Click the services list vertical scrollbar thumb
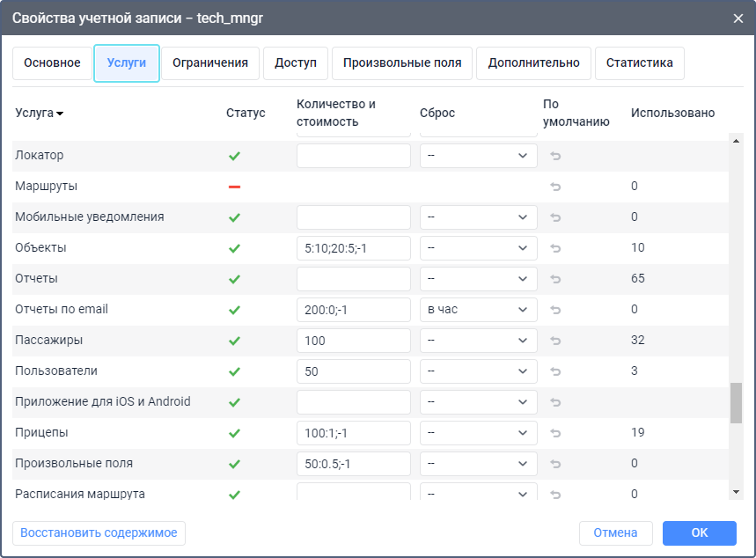The height and width of the screenshot is (558, 756). 736,403
